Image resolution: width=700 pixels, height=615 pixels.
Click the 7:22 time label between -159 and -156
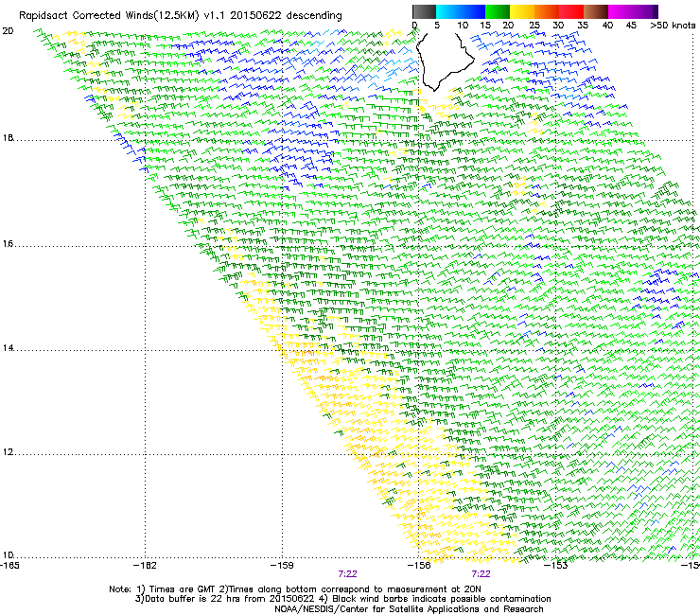coord(347,574)
